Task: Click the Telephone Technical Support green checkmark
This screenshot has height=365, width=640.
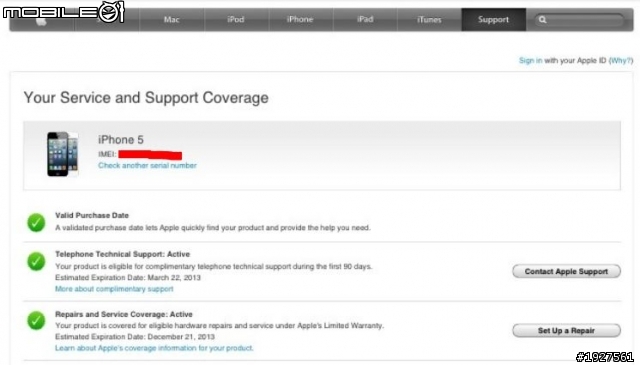Action: (x=36, y=261)
